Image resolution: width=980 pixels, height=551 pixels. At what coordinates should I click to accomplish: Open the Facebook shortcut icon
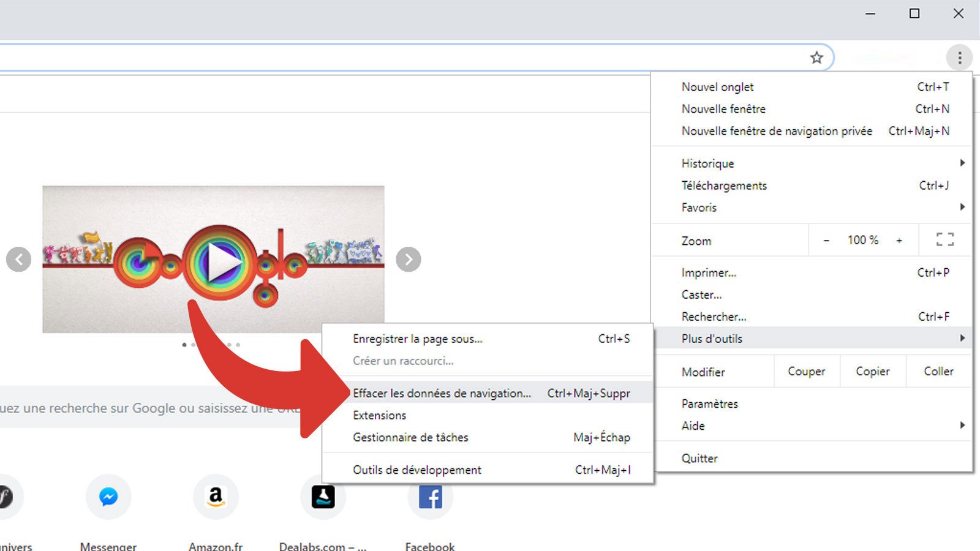pyautogui.click(x=430, y=497)
